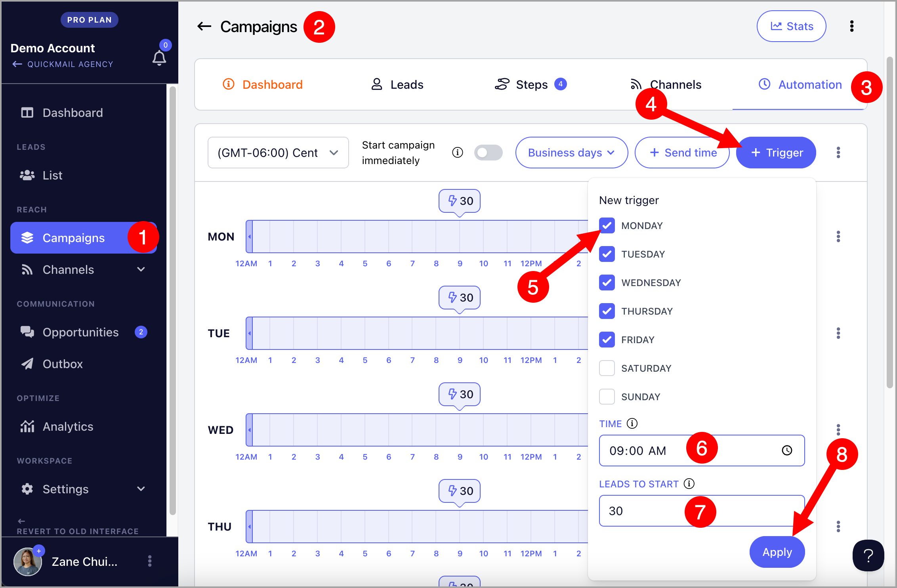Click the main page vertical scrollbar

tap(890, 222)
